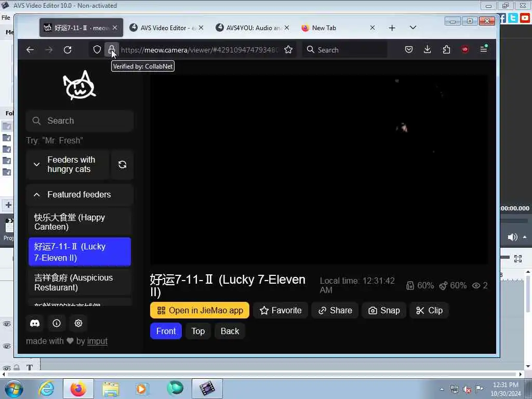Click the Firefox search box
The image size is (532, 399).
coord(344,50)
